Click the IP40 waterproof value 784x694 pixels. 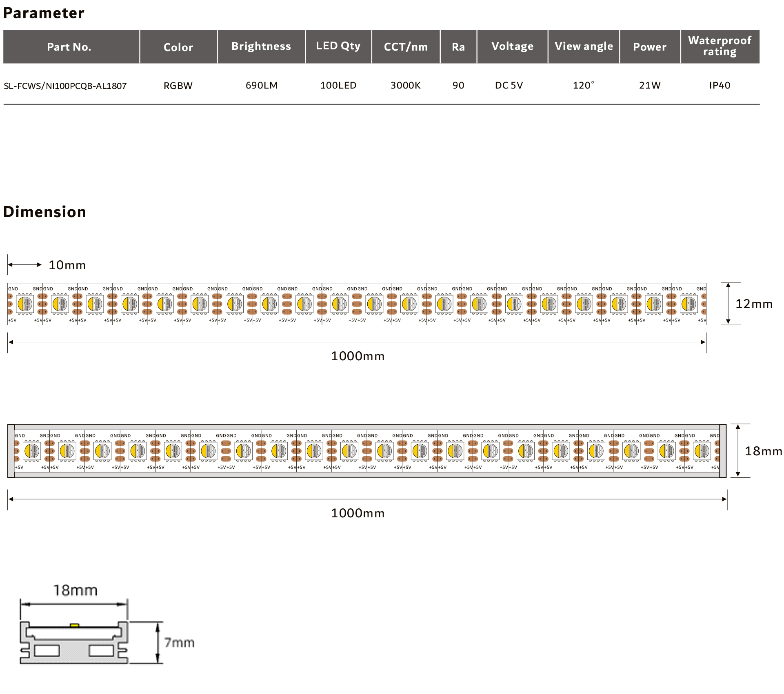pyautogui.click(x=720, y=85)
